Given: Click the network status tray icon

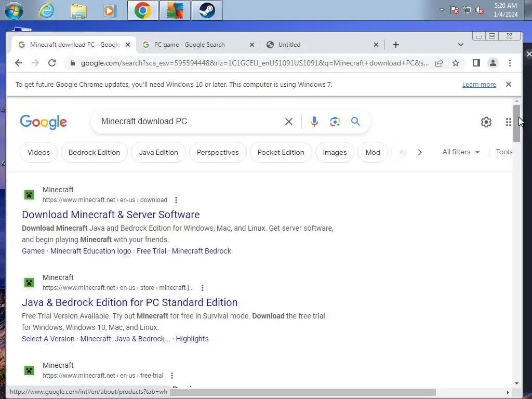Looking at the screenshot, I should pos(467,10).
